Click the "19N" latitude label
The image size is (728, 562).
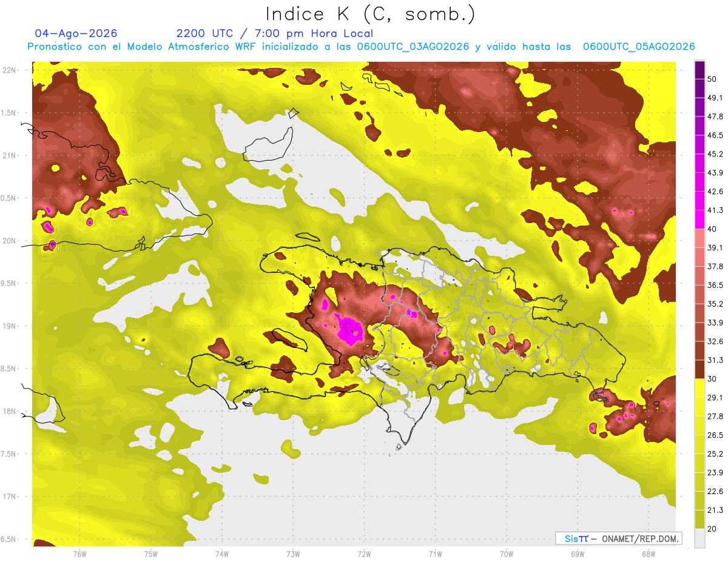[x=10, y=326]
